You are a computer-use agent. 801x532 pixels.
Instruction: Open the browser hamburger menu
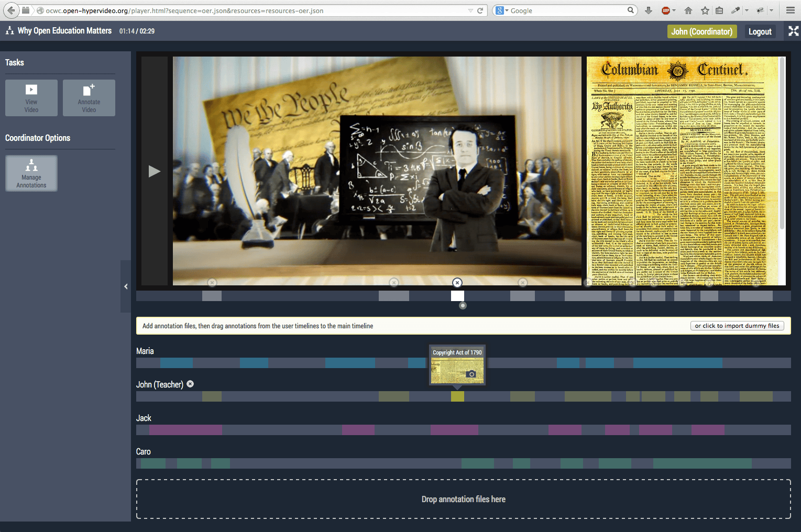(x=791, y=10)
